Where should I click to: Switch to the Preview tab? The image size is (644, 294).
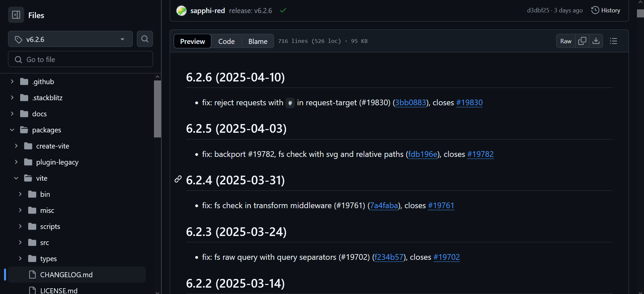[193, 41]
